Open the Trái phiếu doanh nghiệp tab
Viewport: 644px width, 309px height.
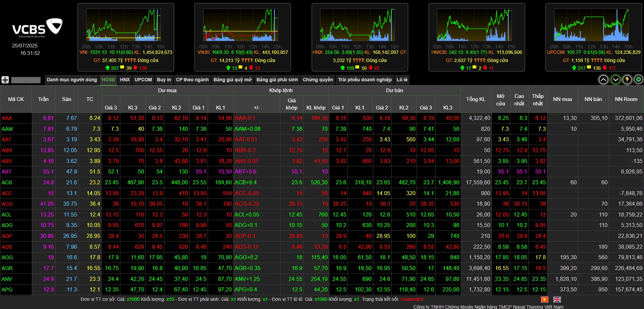(x=365, y=80)
